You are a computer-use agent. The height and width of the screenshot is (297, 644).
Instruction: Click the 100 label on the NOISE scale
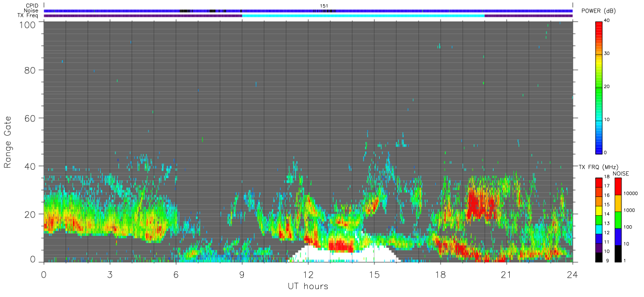(628, 227)
